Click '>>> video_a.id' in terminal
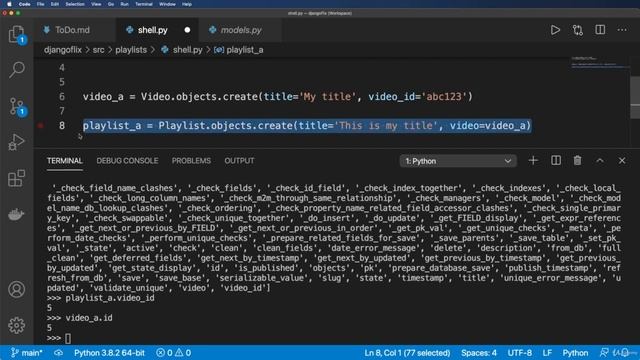The height and width of the screenshot is (360, 640). click(x=80, y=318)
